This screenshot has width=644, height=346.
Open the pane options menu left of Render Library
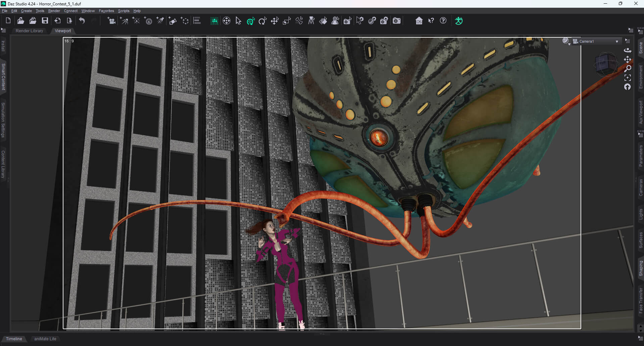4,31
